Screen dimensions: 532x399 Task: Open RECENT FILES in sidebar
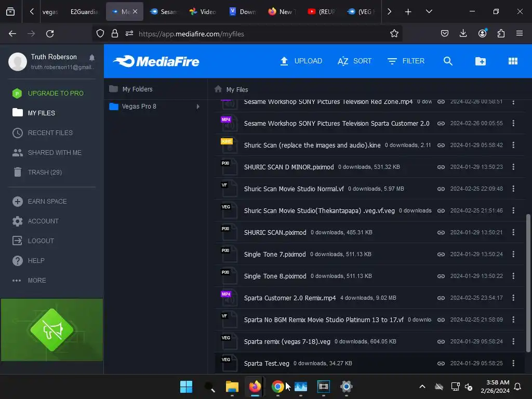tap(43, 132)
